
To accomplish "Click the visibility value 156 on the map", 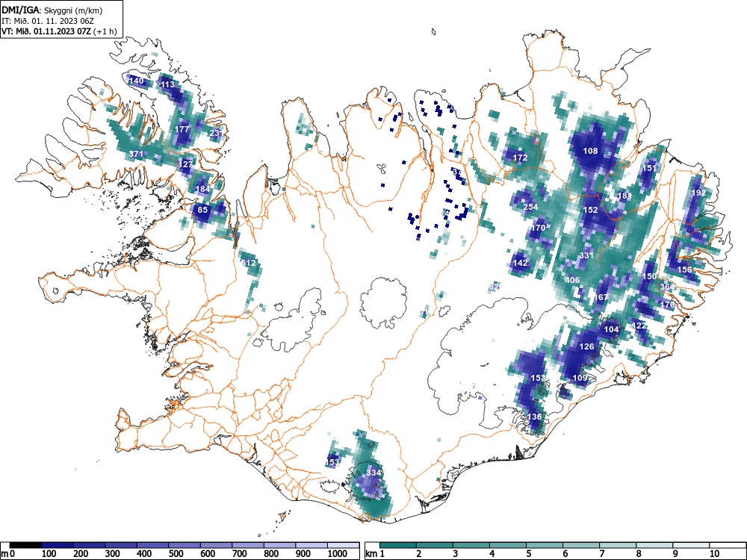I will click(x=684, y=270).
